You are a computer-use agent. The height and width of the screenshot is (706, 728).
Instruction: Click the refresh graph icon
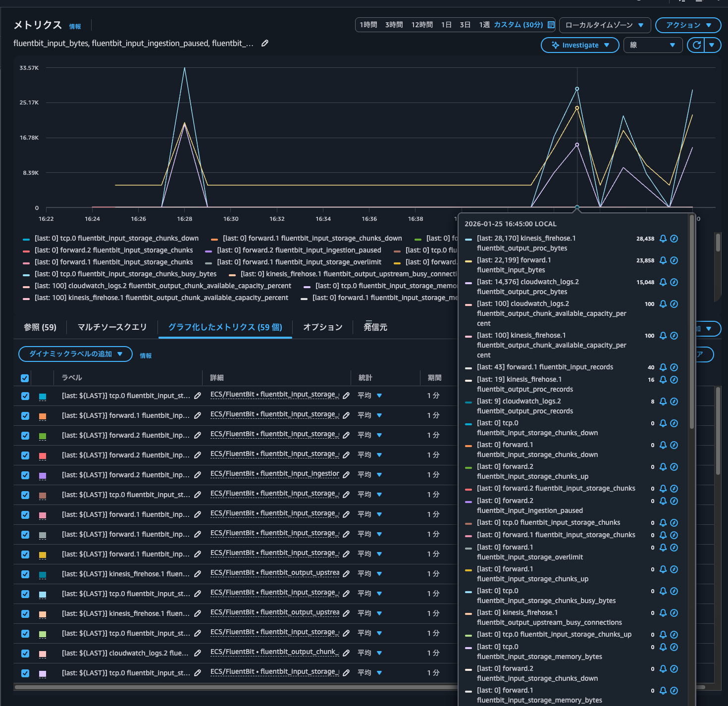point(696,45)
